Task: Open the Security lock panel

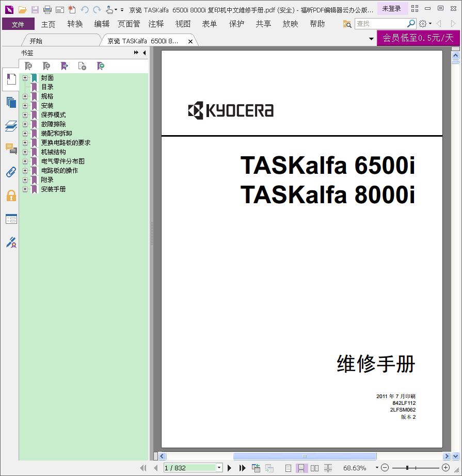Action: pyautogui.click(x=11, y=195)
